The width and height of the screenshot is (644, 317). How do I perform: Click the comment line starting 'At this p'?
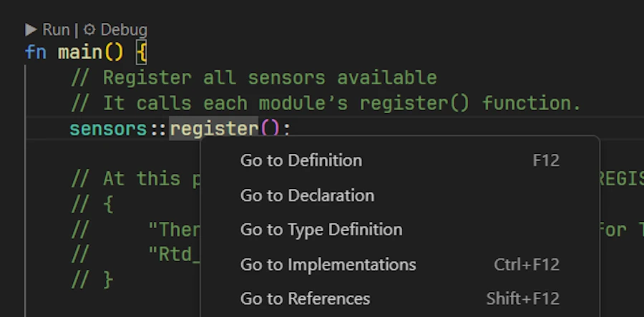(135, 179)
